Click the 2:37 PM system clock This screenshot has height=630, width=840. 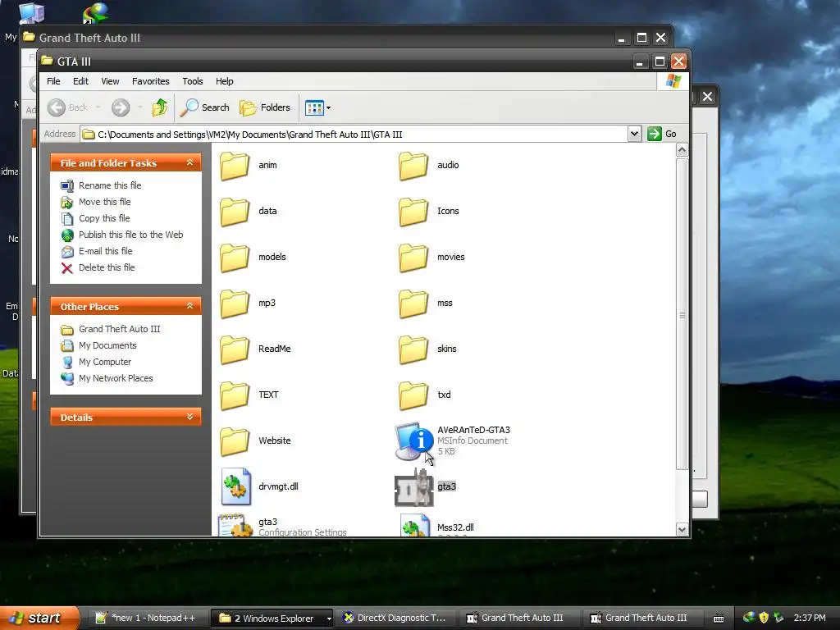(810, 619)
